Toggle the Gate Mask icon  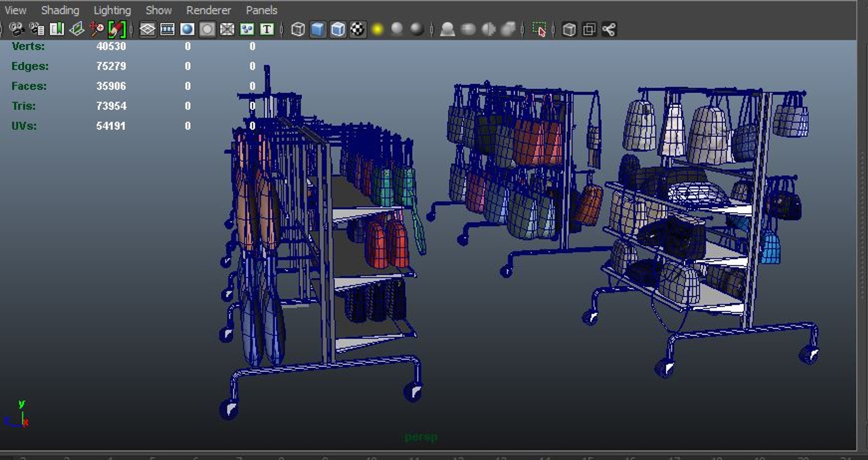207,29
